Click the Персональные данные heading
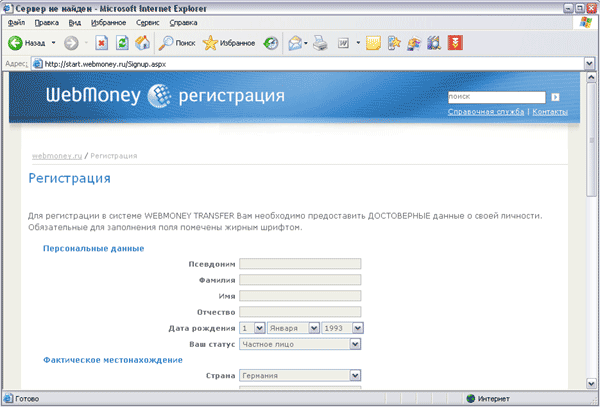 (93, 249)
